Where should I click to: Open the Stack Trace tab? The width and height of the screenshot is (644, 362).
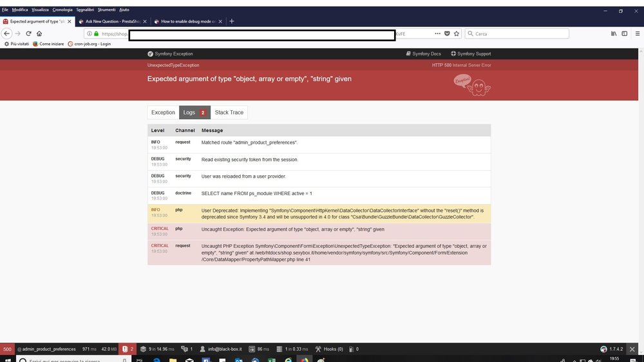[x=229, y=113]
